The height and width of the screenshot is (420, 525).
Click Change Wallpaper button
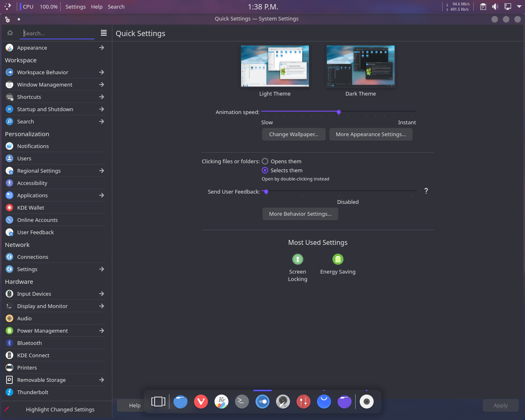[294, 134]
